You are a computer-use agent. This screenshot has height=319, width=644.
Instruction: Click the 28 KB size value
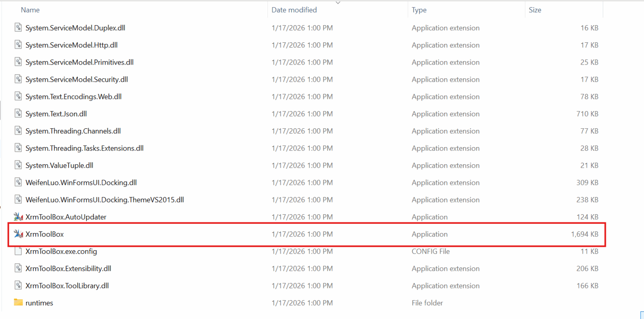coord(589,148)
